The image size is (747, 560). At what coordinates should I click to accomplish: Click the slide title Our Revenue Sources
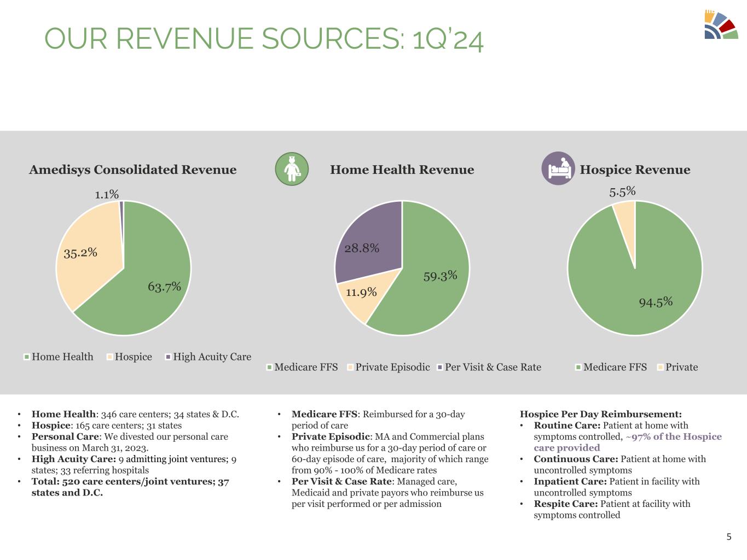coord(263,39)
